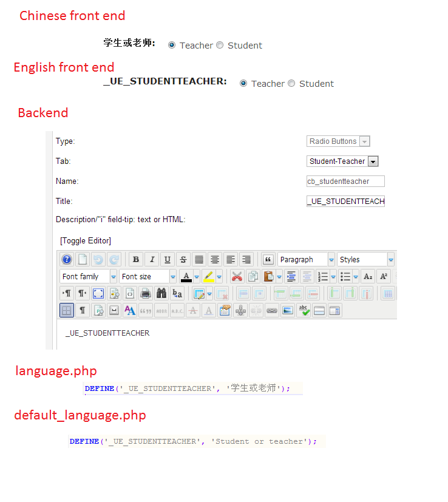The width and height of the screenshot is (448, 502).
Task: Click the Title input field
Action: point(345,201)
